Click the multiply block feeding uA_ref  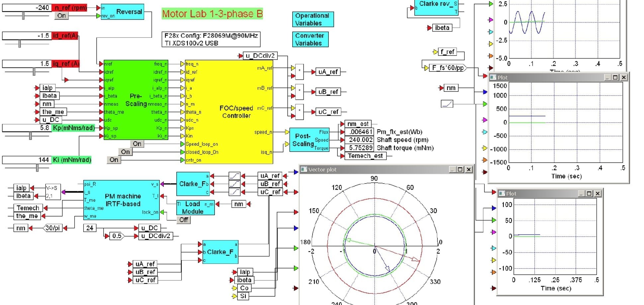click(299, 72)
